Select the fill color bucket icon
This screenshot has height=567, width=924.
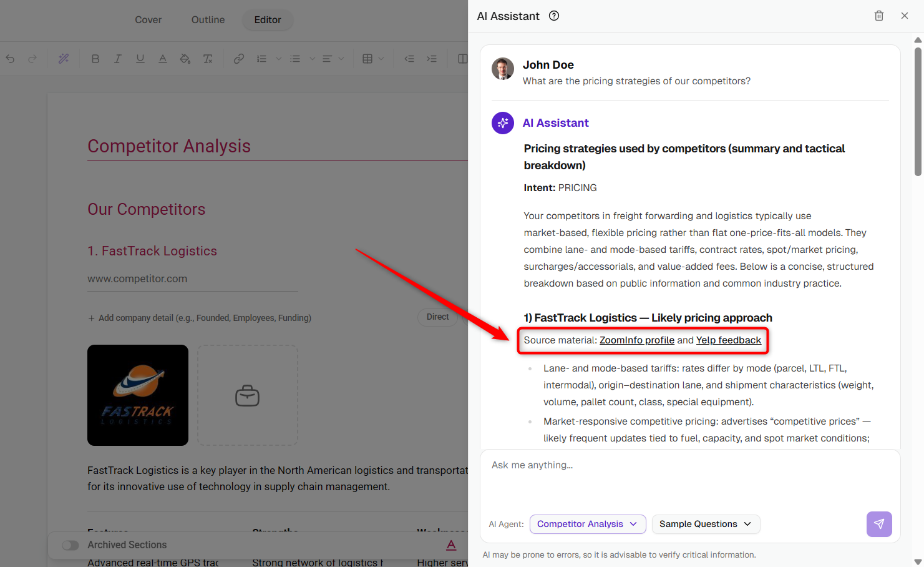[185, 59]
